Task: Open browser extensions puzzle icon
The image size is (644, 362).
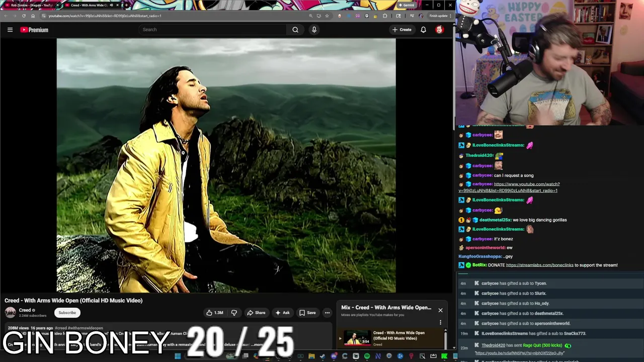Action: click(x=385, y=16)
